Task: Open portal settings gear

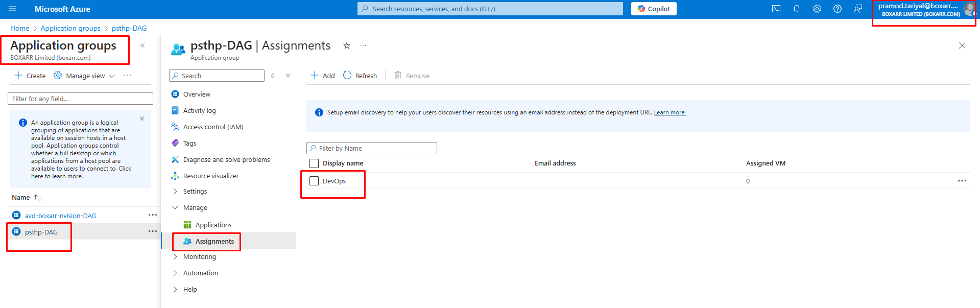Action: click(817, 9)
